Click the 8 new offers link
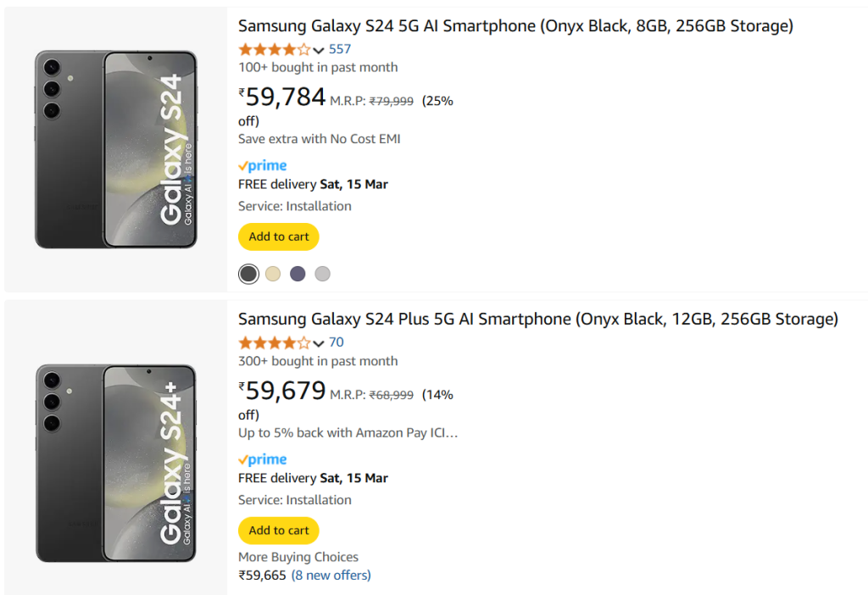The image size is (868, 595). 331,576
